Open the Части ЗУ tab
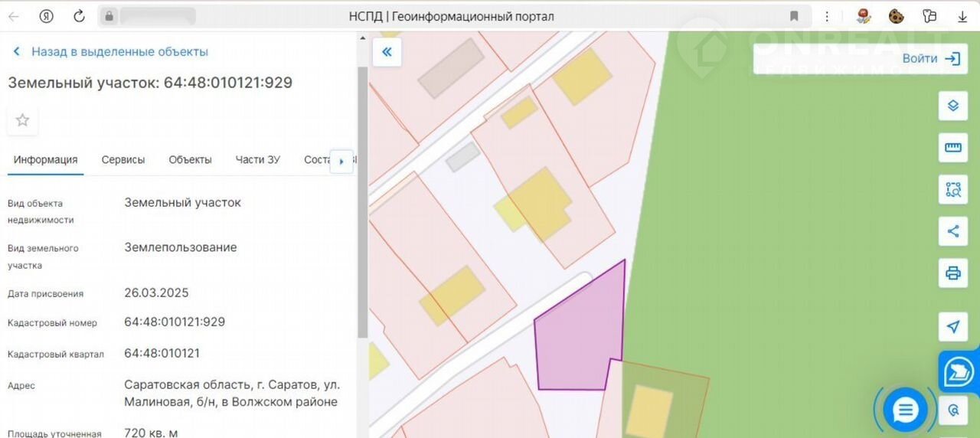Viewport: 980px width, 438px height. [257, 160]
